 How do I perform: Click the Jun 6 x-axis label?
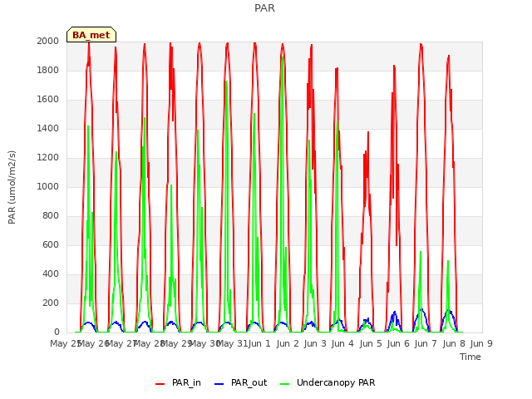(398, 343)
